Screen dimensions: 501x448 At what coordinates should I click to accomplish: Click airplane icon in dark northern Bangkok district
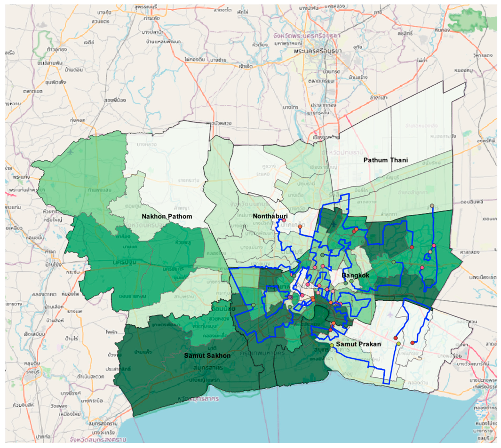334,224
